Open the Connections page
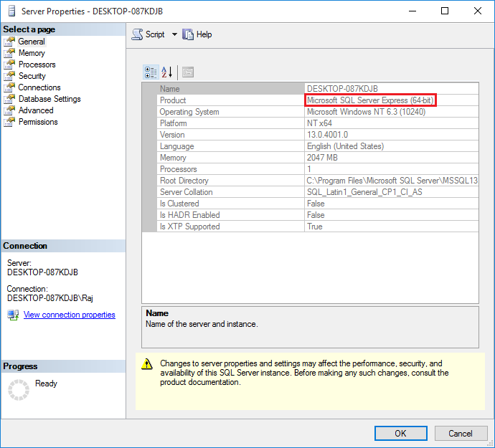The image size is (495, 448). click(39, 87)
